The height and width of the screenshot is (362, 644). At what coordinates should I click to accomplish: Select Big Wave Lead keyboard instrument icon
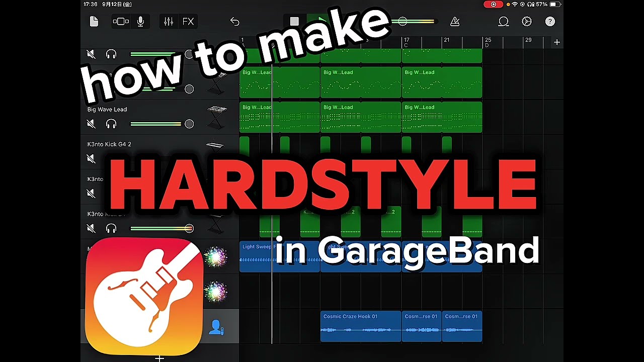click(x=217, y=117)
